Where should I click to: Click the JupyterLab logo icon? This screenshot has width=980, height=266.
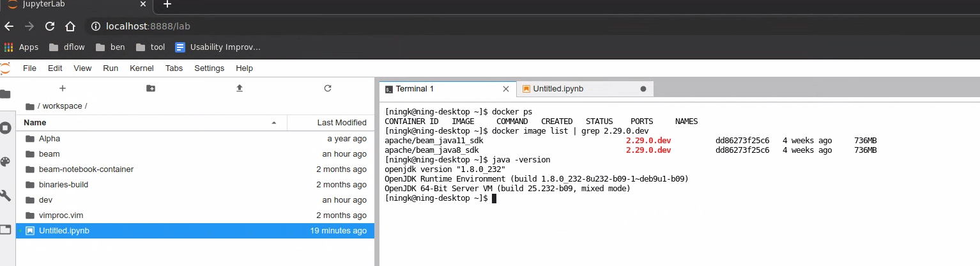[x=5, y=68]
